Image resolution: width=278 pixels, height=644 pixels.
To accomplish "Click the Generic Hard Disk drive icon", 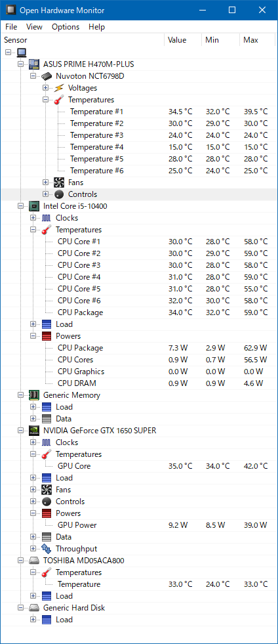I will (x=34, y=608).
